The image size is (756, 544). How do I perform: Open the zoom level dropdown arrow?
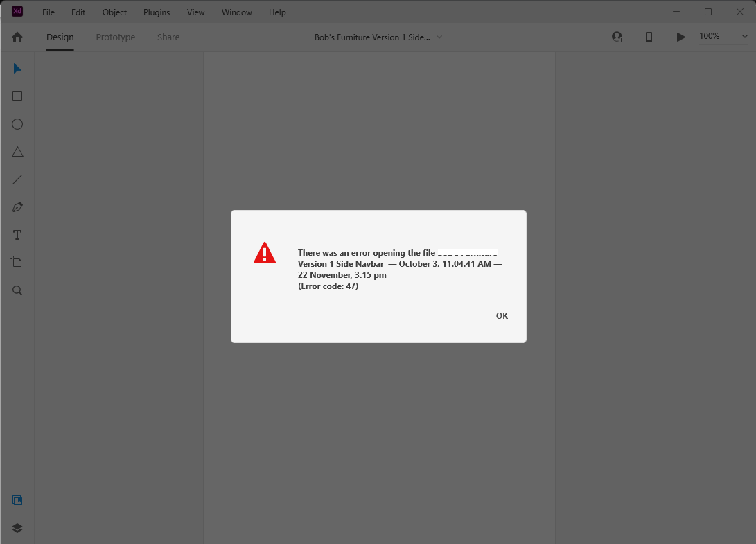pos(744,36)
